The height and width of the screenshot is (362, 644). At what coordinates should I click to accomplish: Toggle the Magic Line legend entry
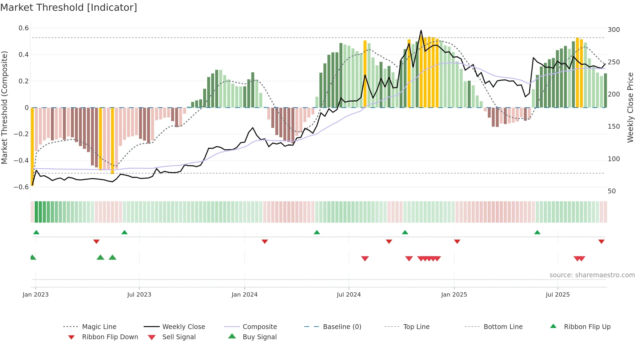90,327
